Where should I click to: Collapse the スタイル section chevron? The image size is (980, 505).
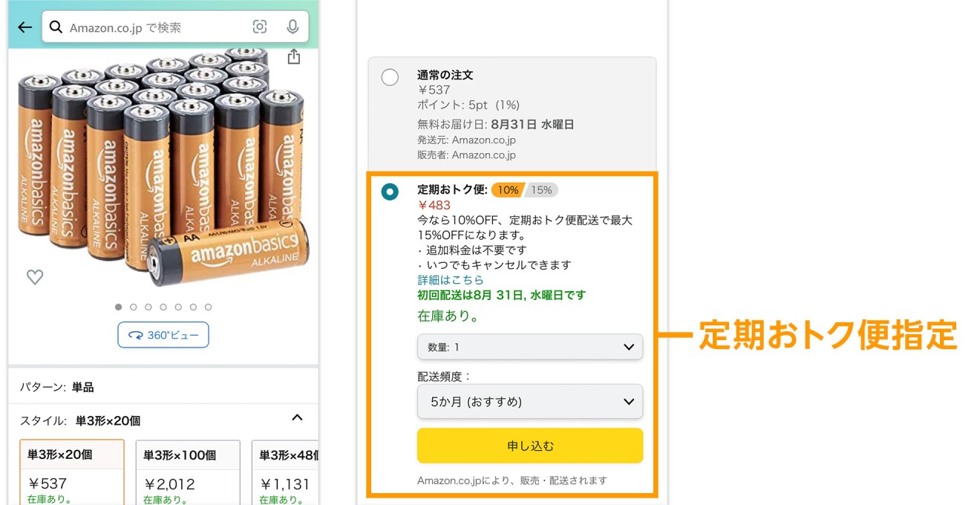coord(297,417)
